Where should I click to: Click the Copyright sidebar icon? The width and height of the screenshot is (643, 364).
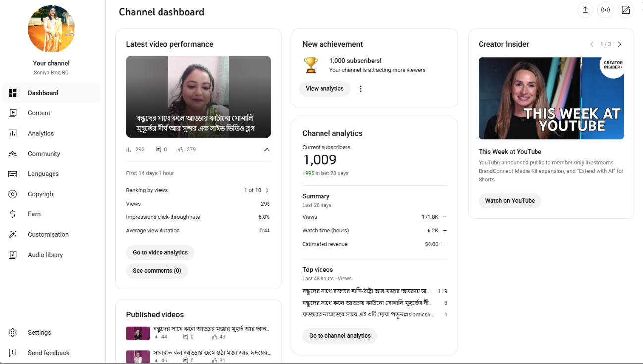pyautogui.click(x=13, y=194)
